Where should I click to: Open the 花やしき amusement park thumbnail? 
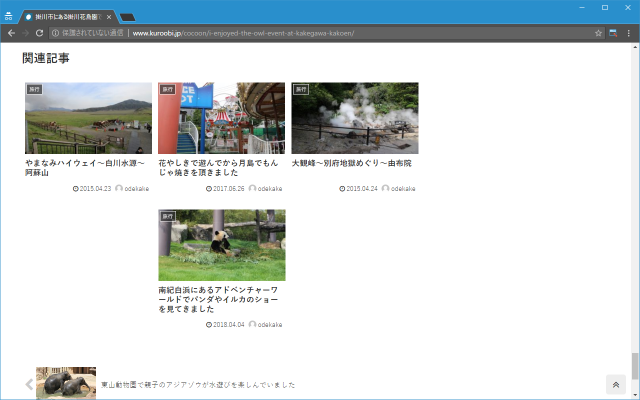coord(221,118)
